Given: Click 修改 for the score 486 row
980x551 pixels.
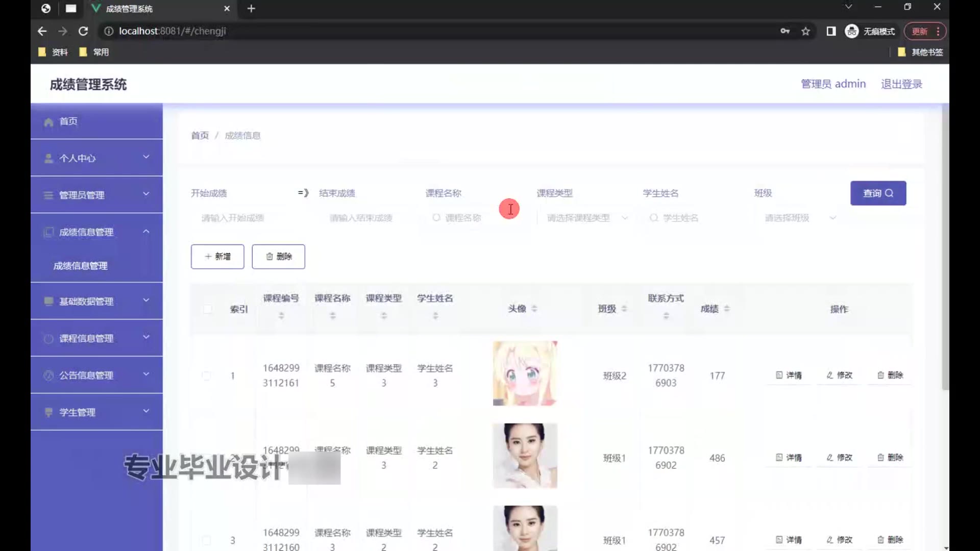Looking at the screenshot, I should coord(840,458).
